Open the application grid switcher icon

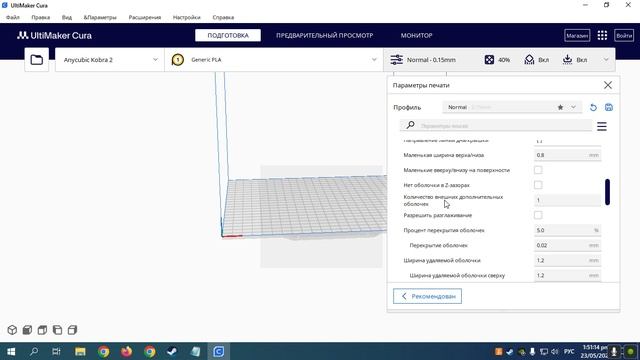[x=602, y=36]
